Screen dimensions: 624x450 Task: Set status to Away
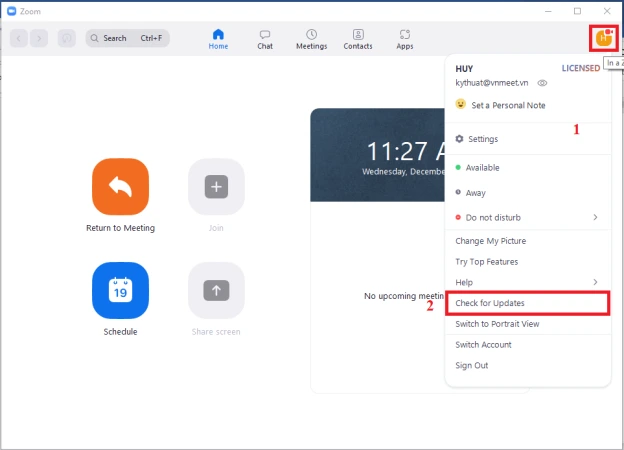click(470, 193)
